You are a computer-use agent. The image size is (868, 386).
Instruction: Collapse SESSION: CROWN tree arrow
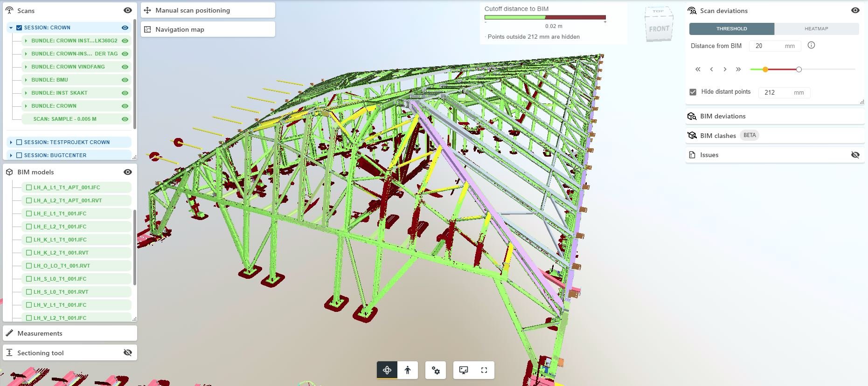pyautogui.click(x=11, y=28)
